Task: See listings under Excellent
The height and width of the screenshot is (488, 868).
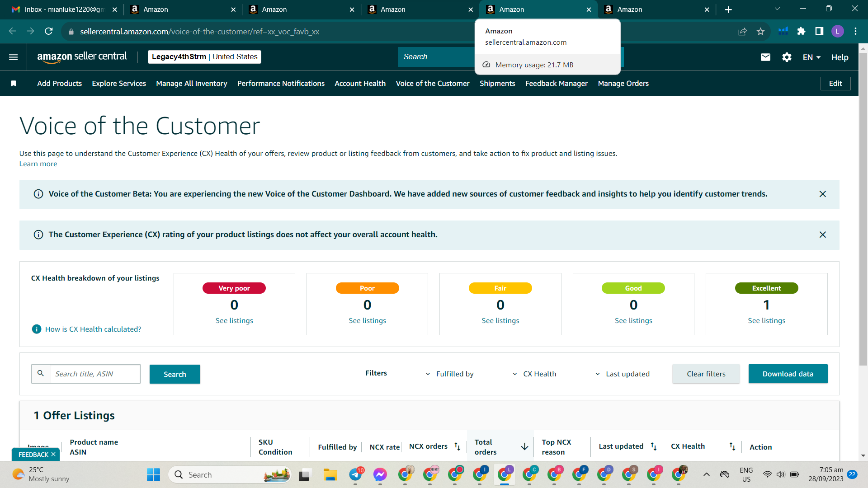Action: 767,321
